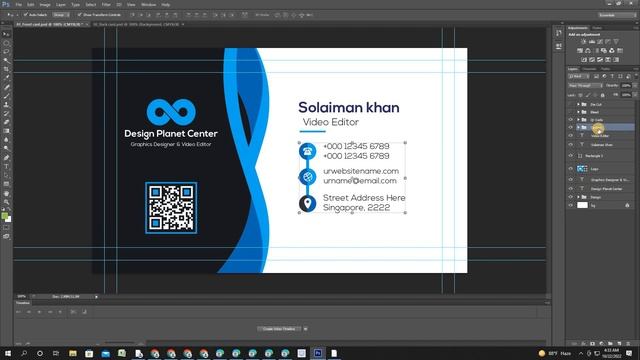Screen dimensions: 640x360
Task: Toggle Quick Mask mode icon
Action: point(6,228)
